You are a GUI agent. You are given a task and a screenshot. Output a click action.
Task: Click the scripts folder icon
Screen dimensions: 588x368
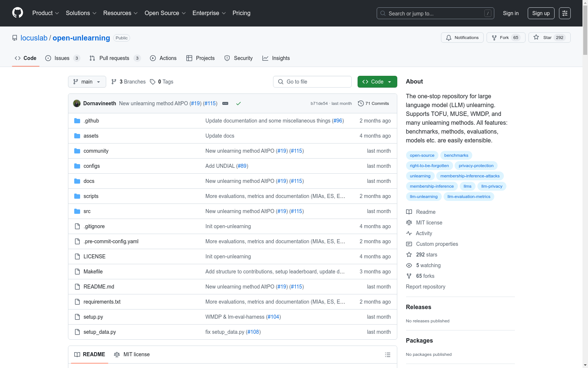point(77,196)
